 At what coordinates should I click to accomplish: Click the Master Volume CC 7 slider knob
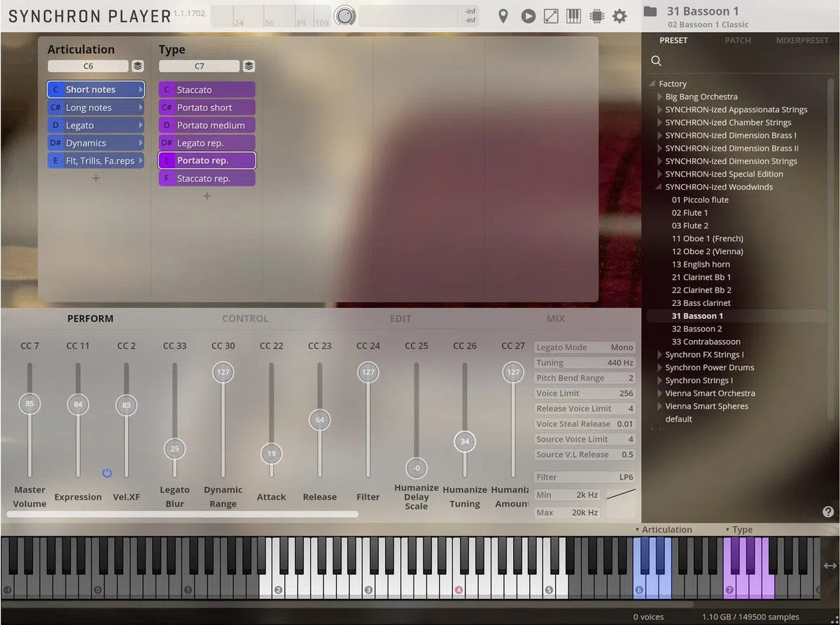[29, 404]
